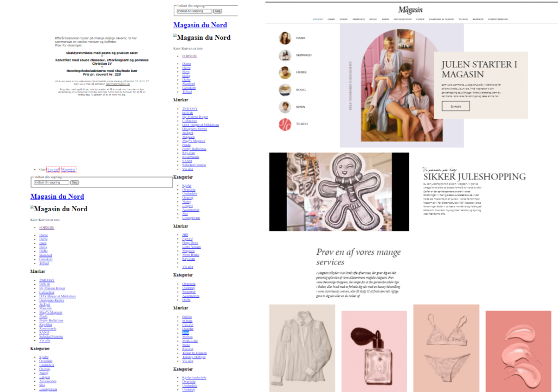Open the white blouse service thumbnail
558x392 pixels.
[x=302, y=348]
